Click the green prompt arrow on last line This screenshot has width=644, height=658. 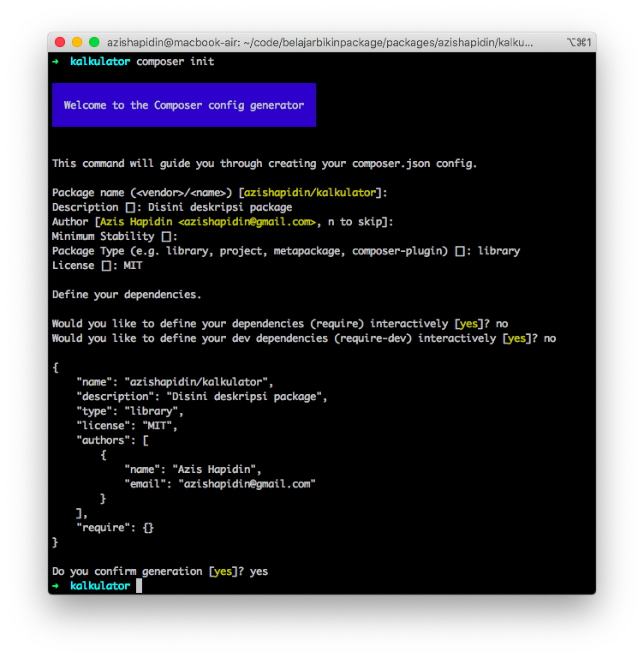tap(56, 586)
